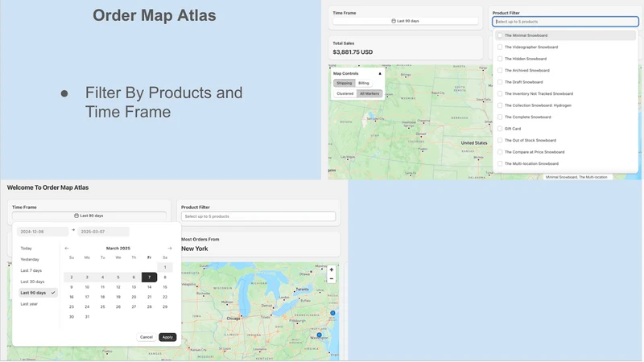
Task: Check The Compare at Price Snowboard
Action: point(500,152)
